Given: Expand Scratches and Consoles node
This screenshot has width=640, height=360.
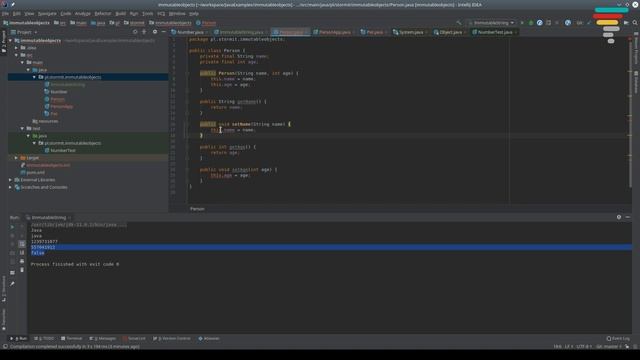Looking at the screenshot, I should point(11,187).
